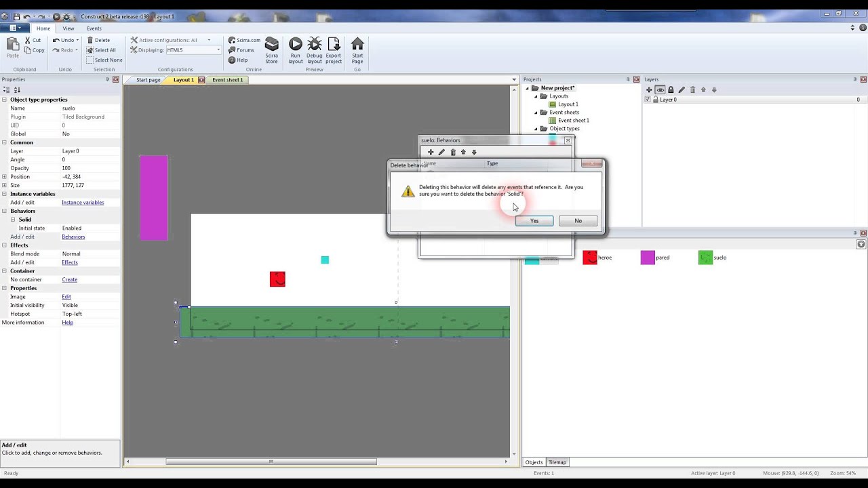Cancel deletion with the No button
This screenshot has width=868, height=488.
[x=578, y=221]
